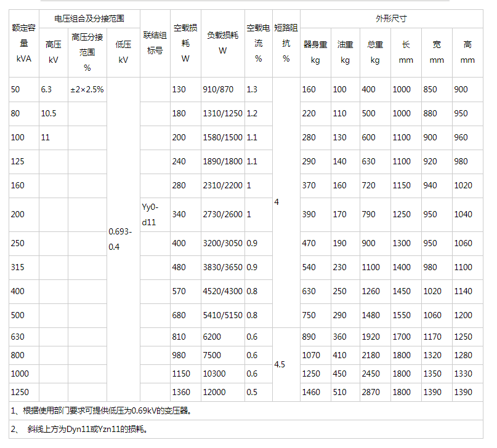Viewport: 497px width, 448px height.
Task: Select the 12000 load loss value cell
Action: click(x=214, y=392)
